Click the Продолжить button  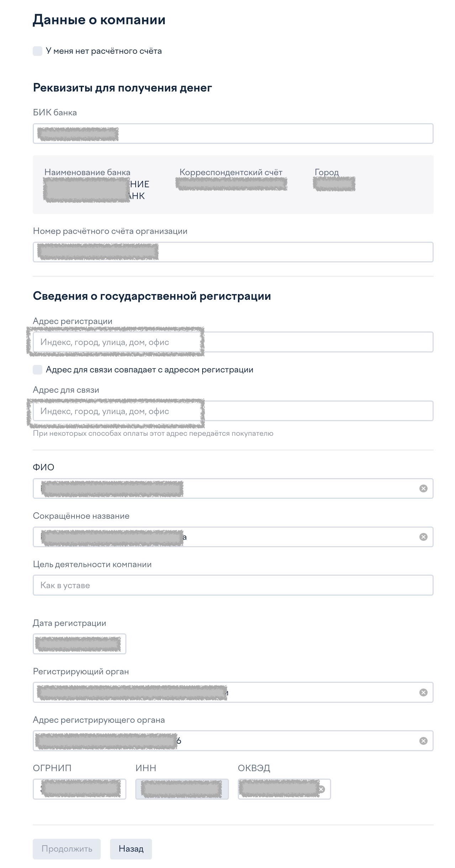[x=67, y=849]
